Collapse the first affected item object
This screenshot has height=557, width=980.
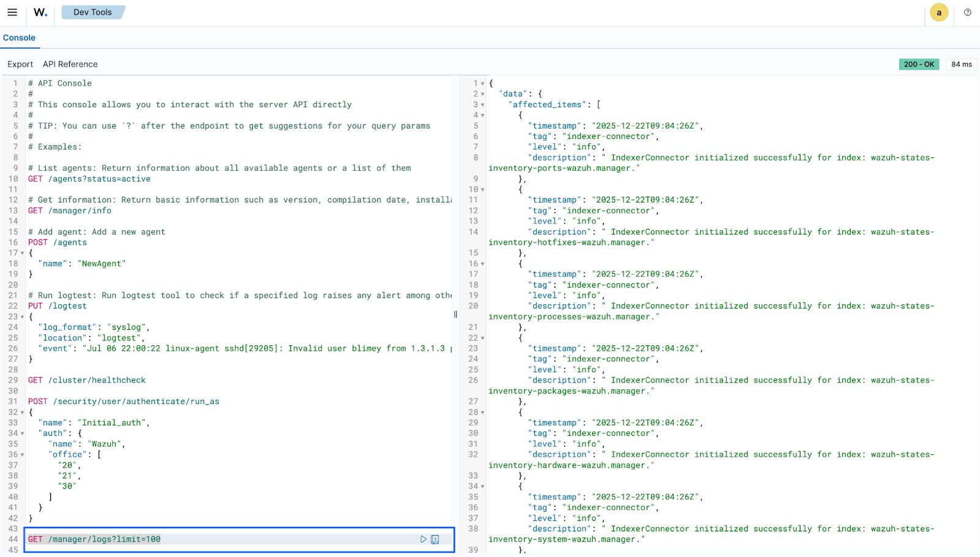[482, 114]
